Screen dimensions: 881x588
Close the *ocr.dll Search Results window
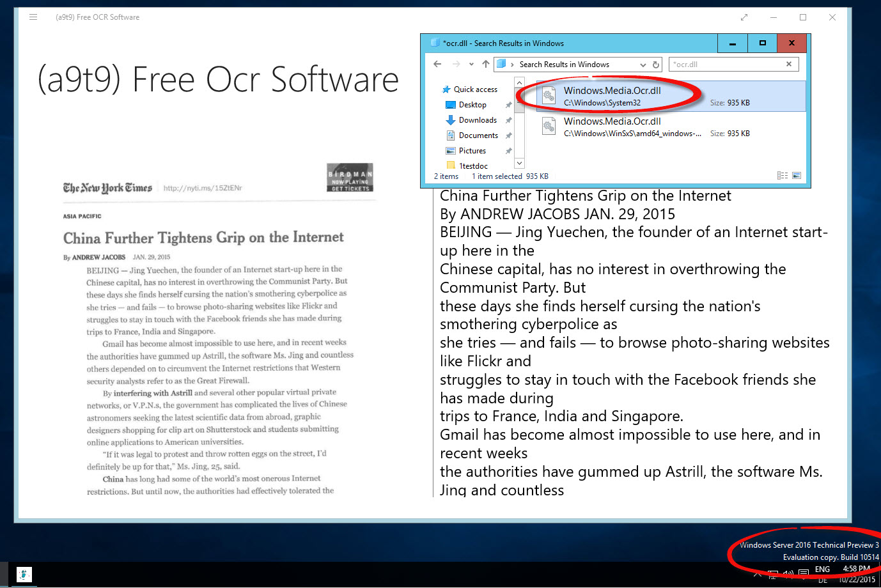point(792,43)
